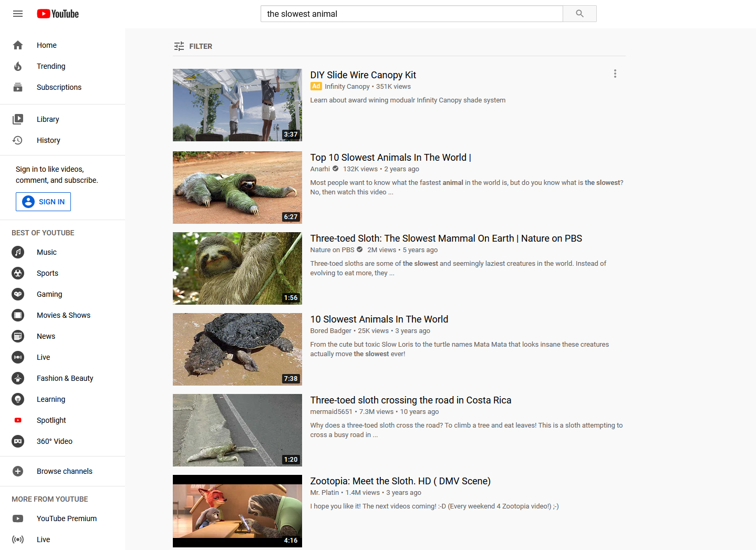Click the Live icon under More from YouTube
Viewport: 756px width, 550px height.
pos(18,539)
